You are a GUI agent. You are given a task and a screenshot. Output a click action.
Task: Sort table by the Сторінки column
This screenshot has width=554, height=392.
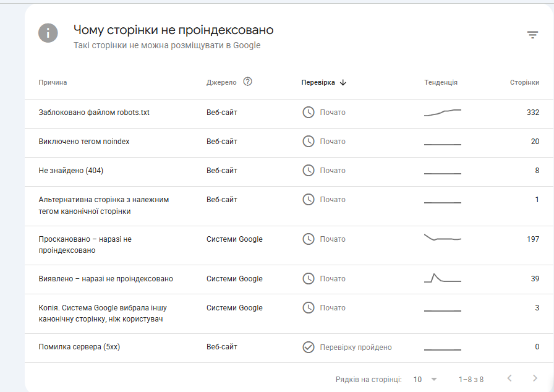pyautogui.click(x=524, y=82)
